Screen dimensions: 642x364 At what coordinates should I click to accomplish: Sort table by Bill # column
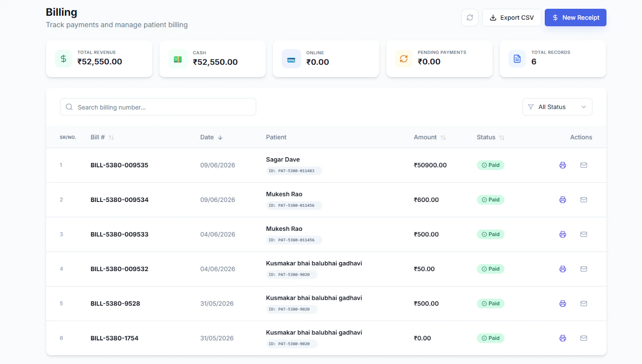(x=102, y=137)
